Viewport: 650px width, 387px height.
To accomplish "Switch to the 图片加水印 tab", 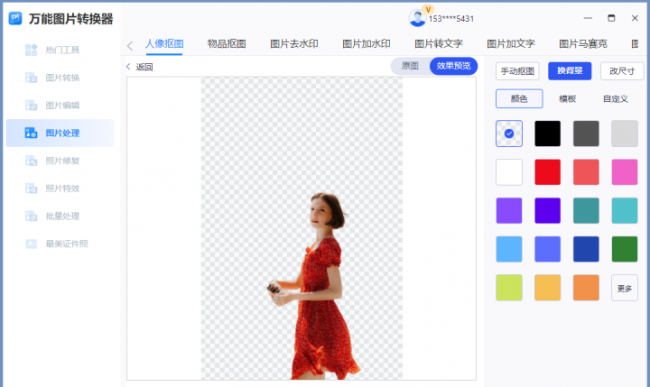I will click(x=366, y=44).
